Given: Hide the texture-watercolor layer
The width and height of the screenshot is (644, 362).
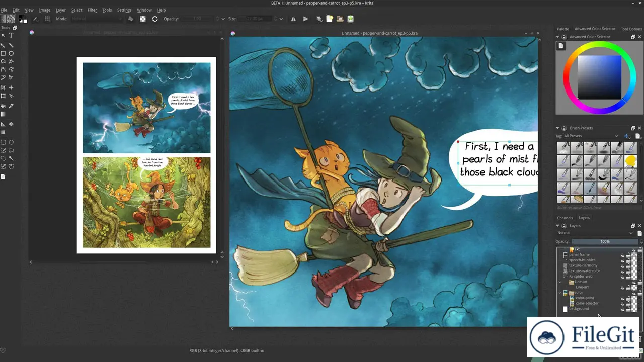Looking at the screenshot, I should [x=622, y=271].
